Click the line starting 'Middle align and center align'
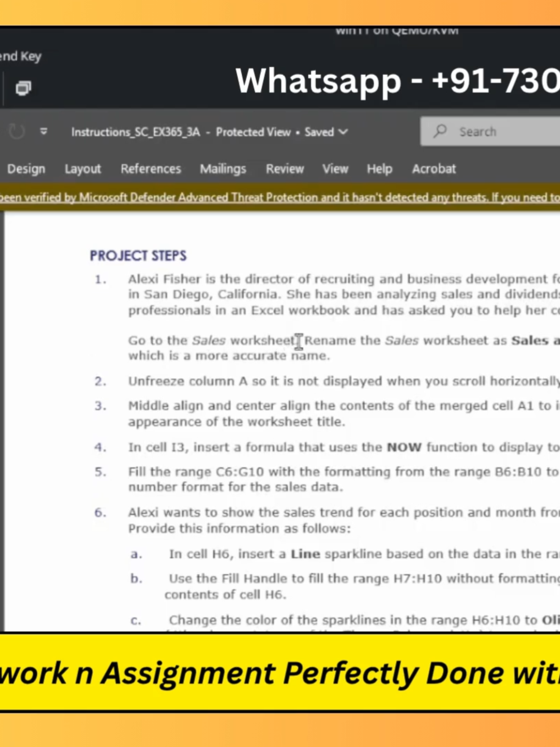560x747 pixels. click(x=344, y=406)
